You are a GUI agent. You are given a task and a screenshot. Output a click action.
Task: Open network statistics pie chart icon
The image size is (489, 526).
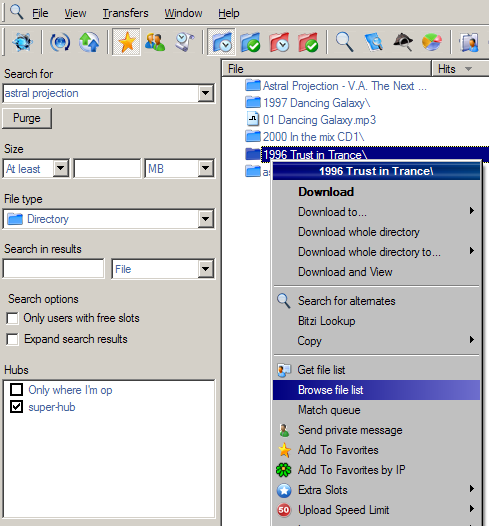pos(432,42)
